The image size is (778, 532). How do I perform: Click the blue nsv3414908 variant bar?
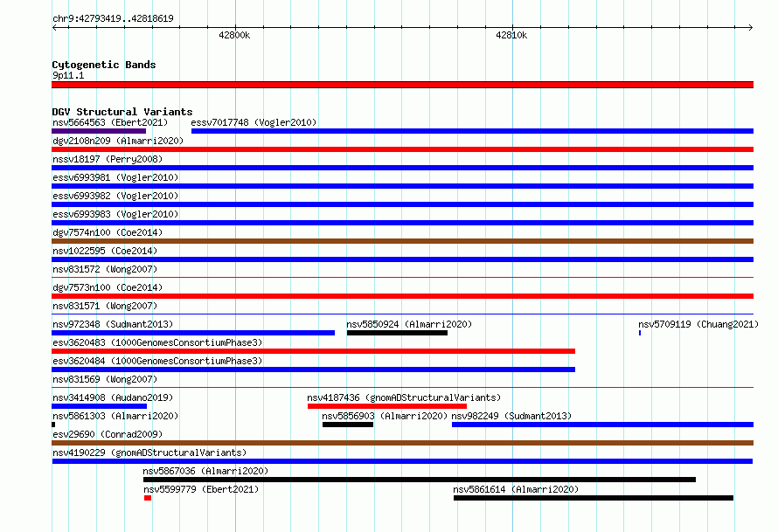pos(100,406)
